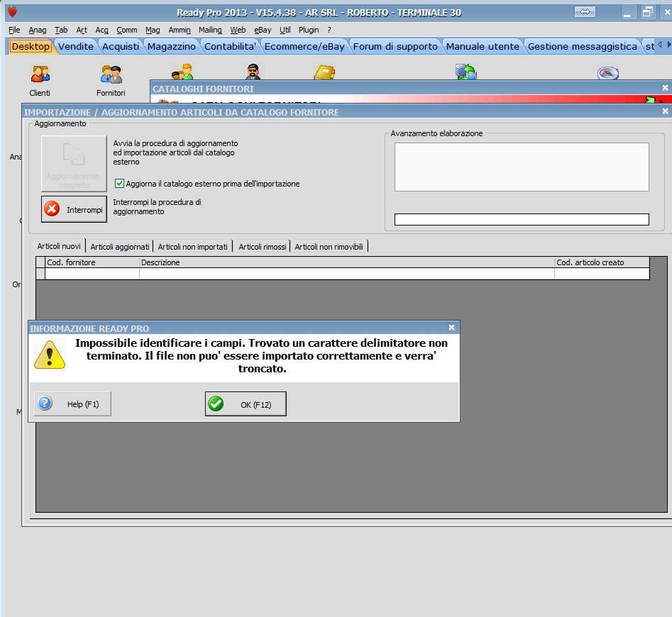Image resolution: width=672 pixels, height=617 pixels.
Task: Switch to the Contabilita' tab
Action: tap(230, 46)
